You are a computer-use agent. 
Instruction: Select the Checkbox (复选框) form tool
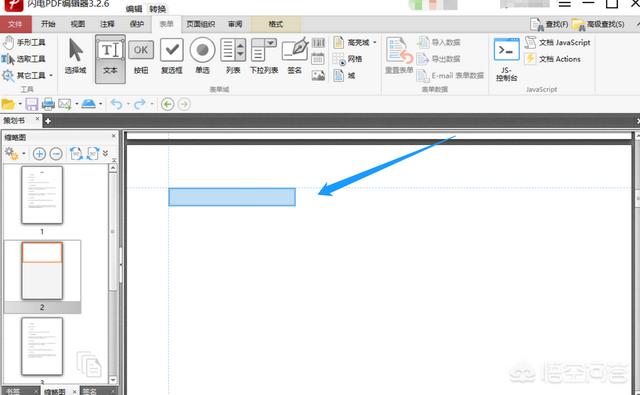pyautogui.click(x=172, y=56)
